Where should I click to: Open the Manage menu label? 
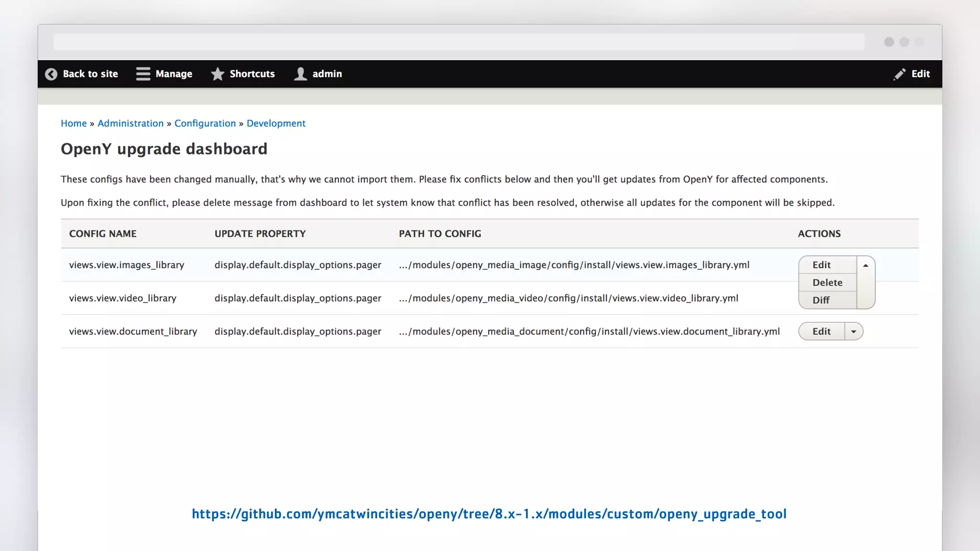tap(174, 74)
